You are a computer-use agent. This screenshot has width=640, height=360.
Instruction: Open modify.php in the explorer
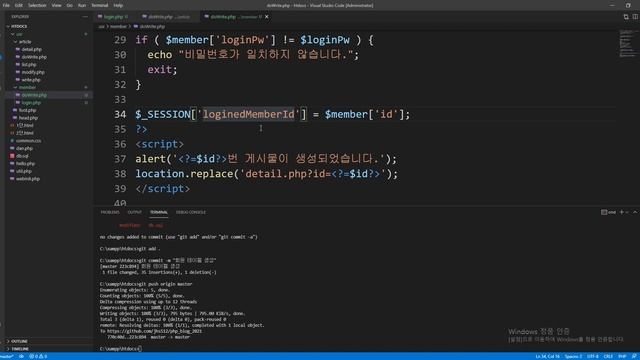click(33, 72)
